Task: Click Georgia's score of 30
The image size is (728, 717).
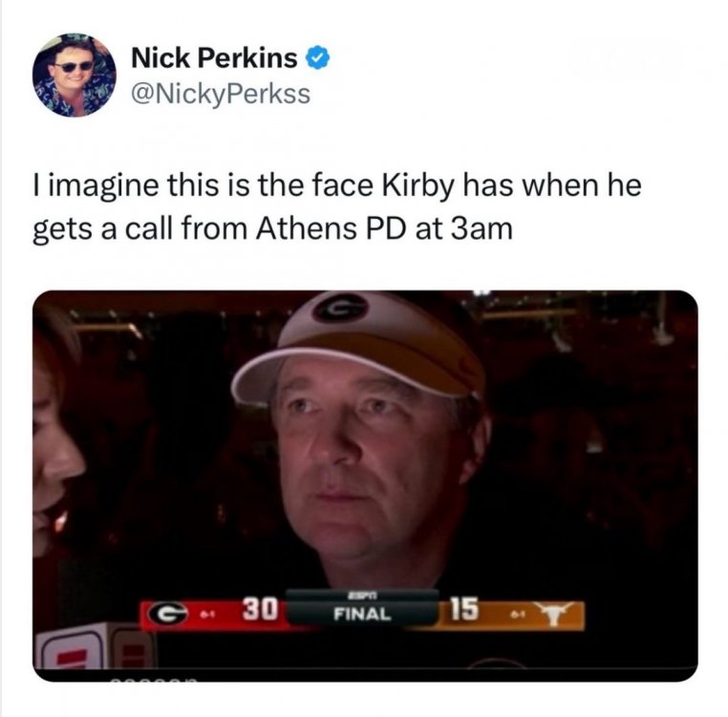Action: click(260, 609)
